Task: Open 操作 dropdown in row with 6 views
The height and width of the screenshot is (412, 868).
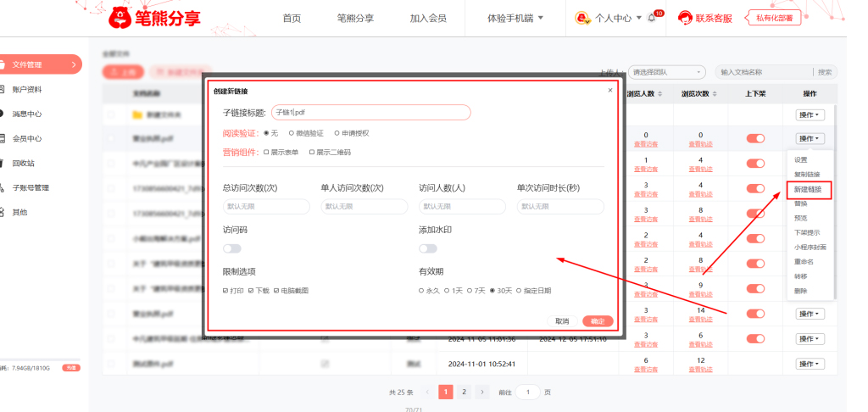Action: 810,339
